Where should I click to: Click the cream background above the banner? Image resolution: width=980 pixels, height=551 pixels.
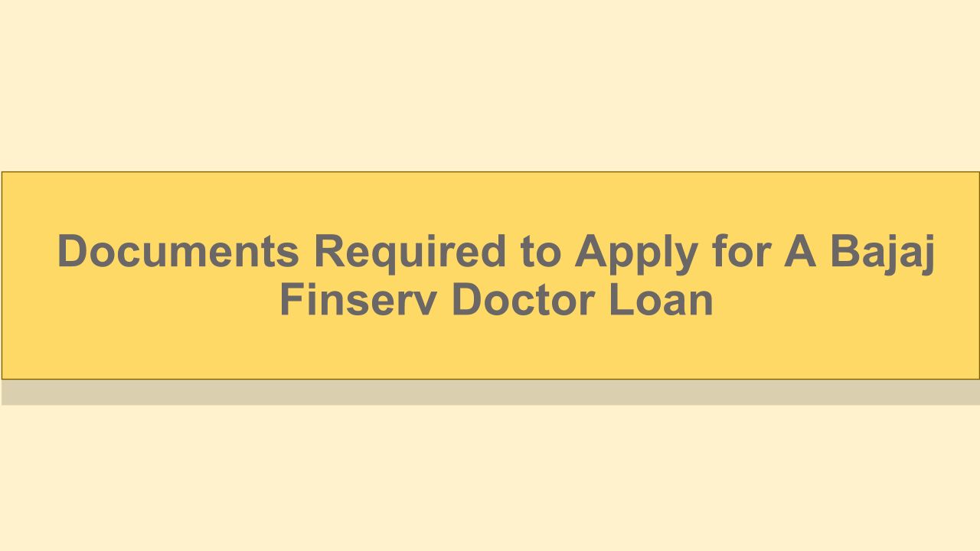[x=490, y=84]
